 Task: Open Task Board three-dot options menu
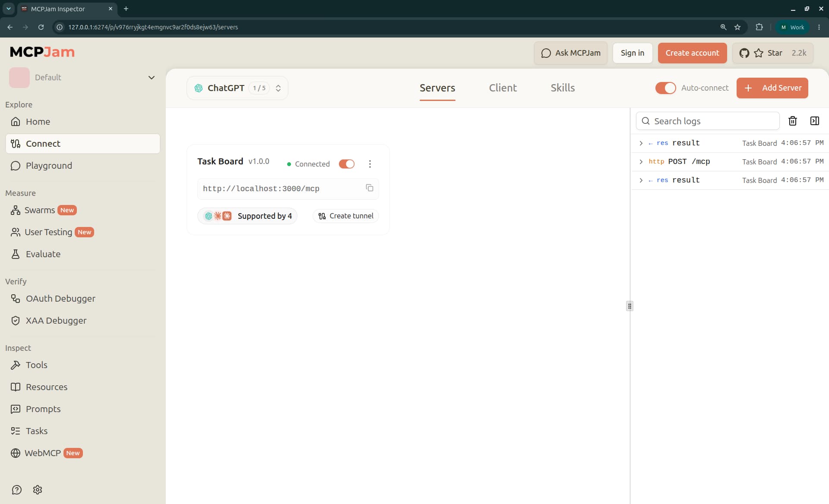click(x=370, y=164)
